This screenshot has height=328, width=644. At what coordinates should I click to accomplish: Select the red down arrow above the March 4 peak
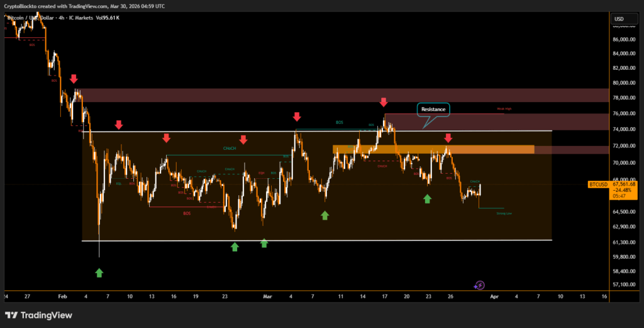click(x=296, y=116)
